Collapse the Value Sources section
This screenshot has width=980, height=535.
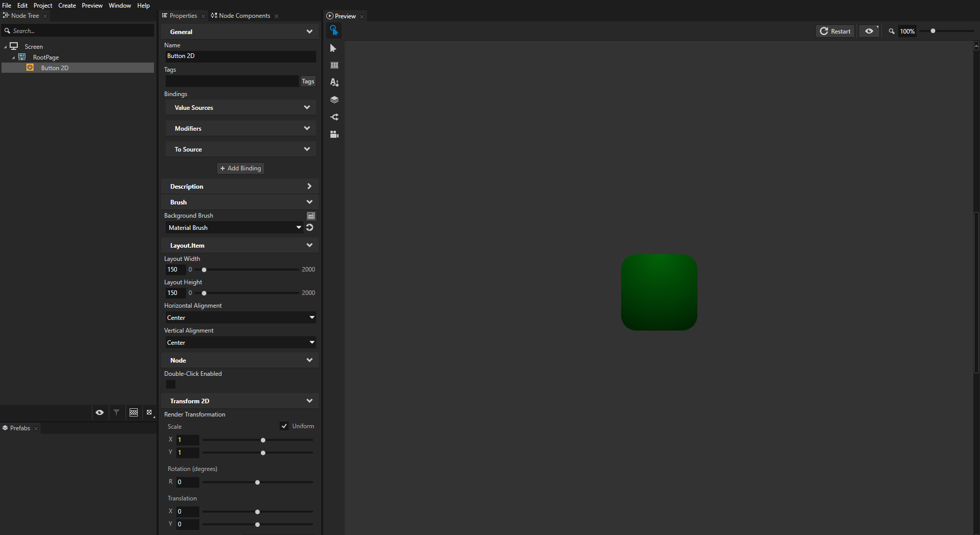[307, 107]
